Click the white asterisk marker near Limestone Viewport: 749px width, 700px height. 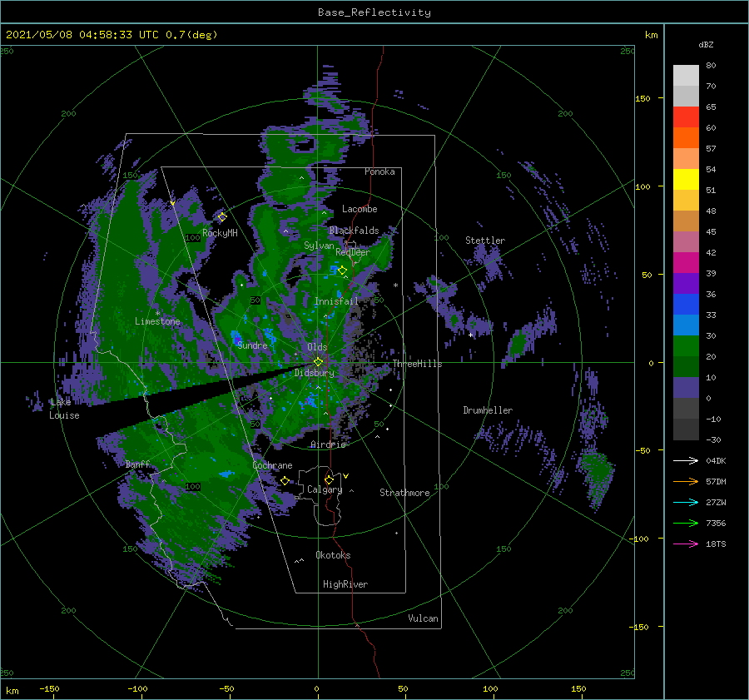[157, 313]
